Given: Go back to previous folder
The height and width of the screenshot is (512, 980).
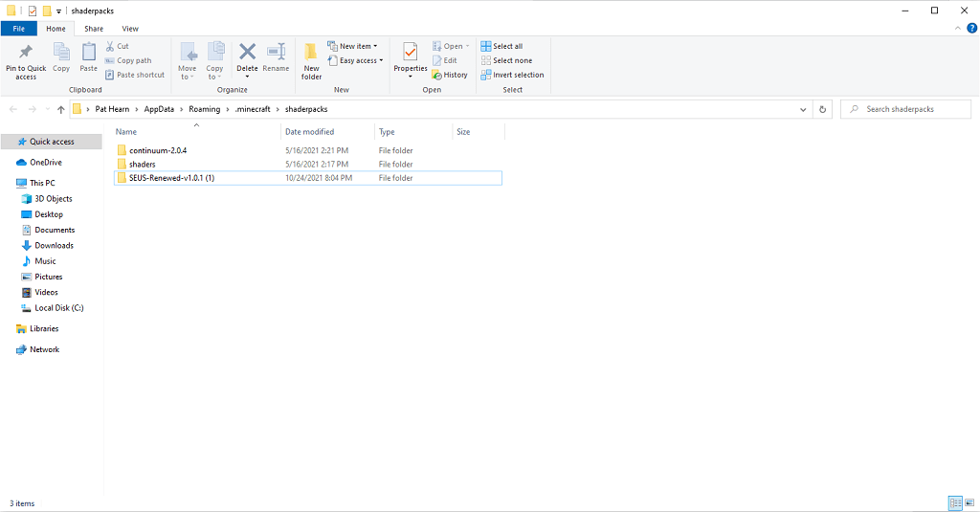Looking at the screenshot, I should point(13,109).
